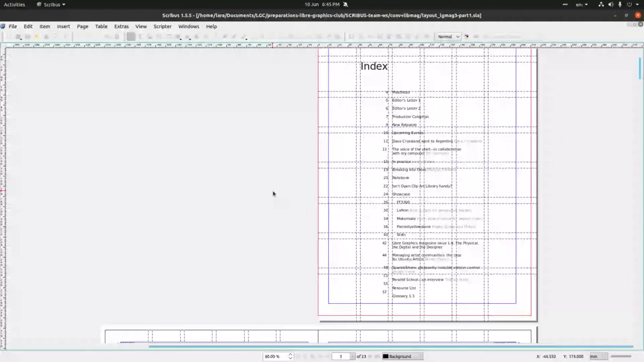Open the en language input menu
This screenshot has height=362, width=644.
click(582, 5)
